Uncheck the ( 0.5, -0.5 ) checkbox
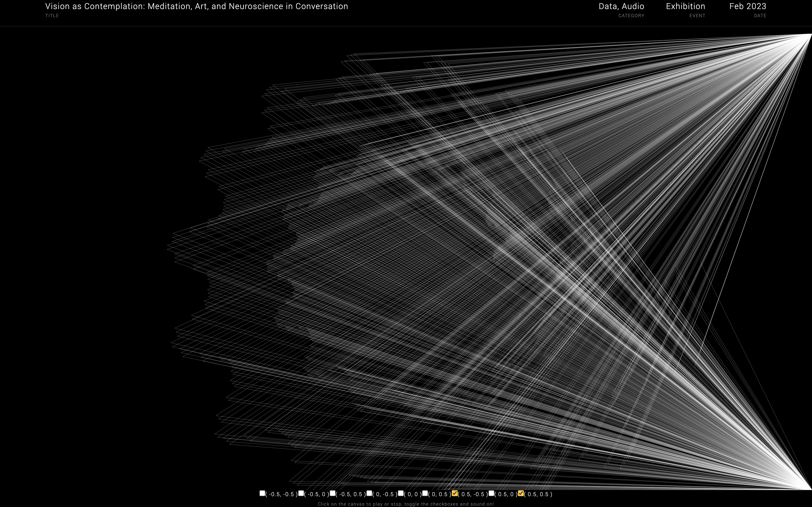 pos(455,493)
